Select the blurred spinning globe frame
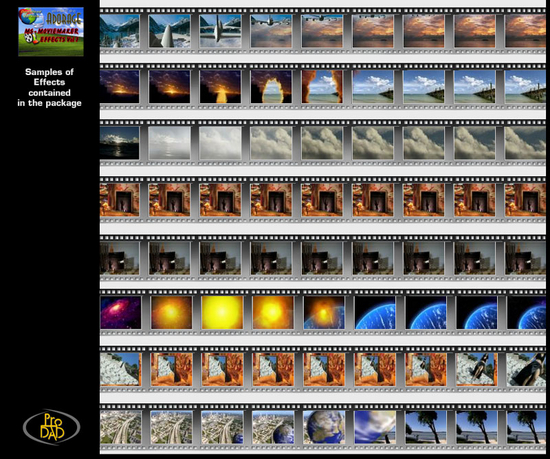The height and width of the screenshot is (459, 550). point(375,427)
